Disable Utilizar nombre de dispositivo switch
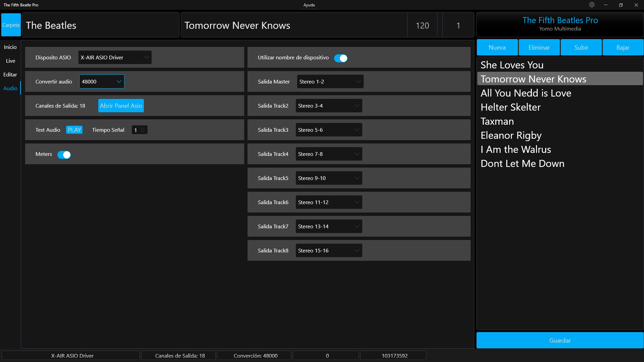Viewport: 644px width, 362px height. point(340,58)
